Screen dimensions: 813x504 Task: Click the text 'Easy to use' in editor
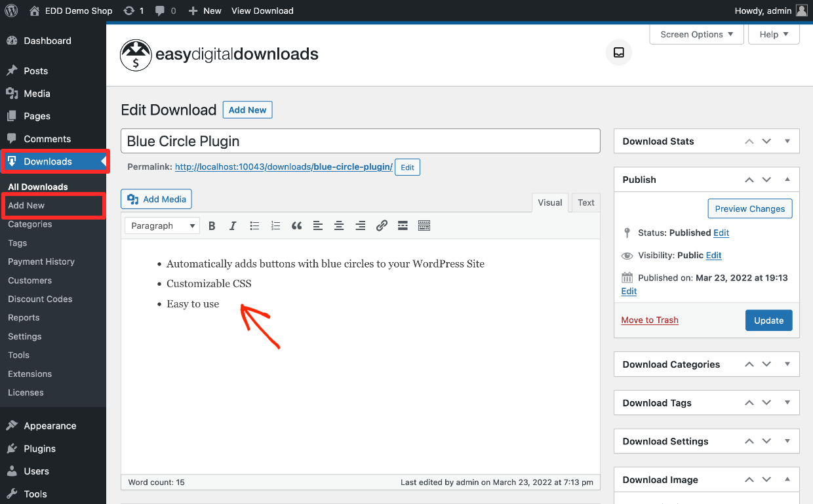(193, 304)
